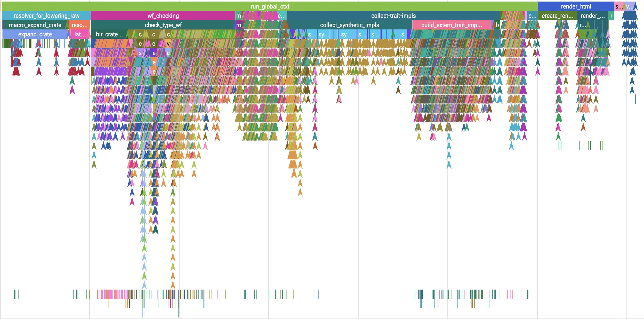Select the light-purple 's' frame below check_type_wf

tap(140, 53)
